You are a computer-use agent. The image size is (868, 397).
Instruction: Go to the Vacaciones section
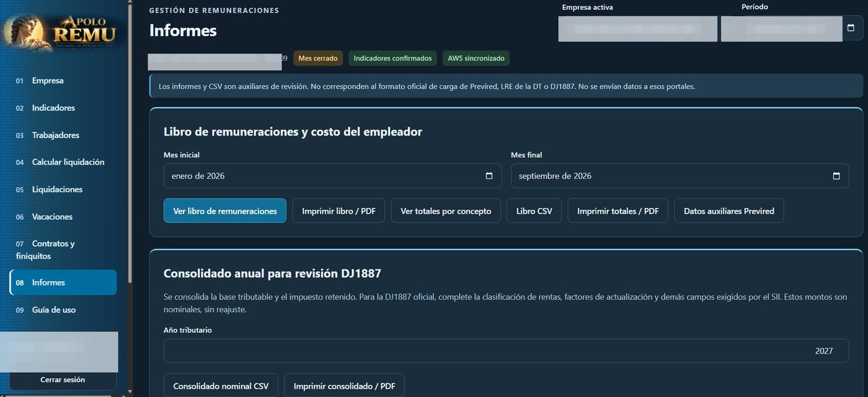tap(63, 217)
